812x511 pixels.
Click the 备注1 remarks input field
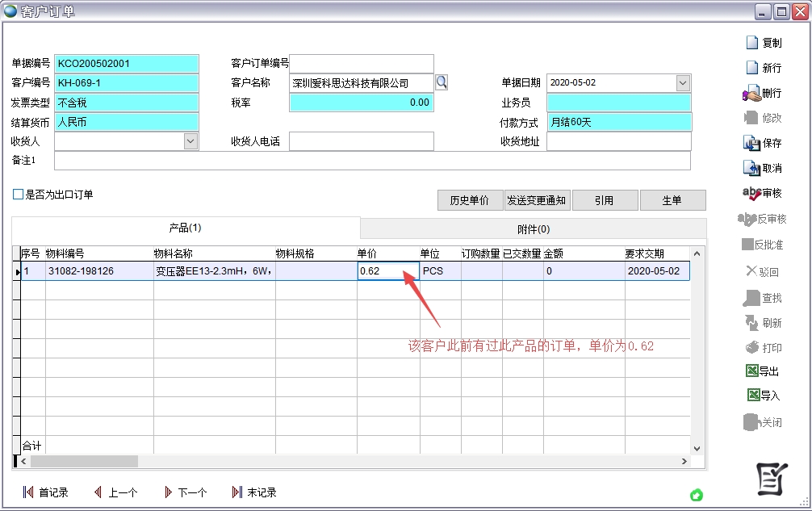[x=371, y=161]
